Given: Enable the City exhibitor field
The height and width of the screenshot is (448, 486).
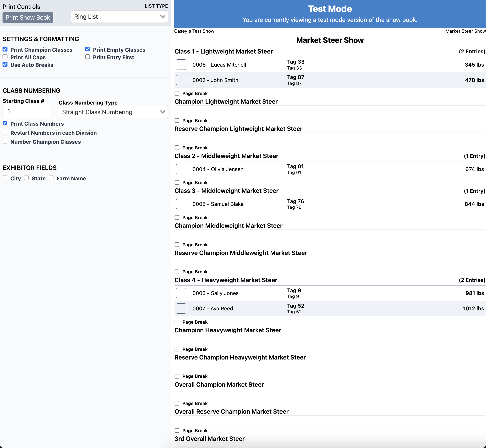Looking at the screenshot, I should coord(5,178).
